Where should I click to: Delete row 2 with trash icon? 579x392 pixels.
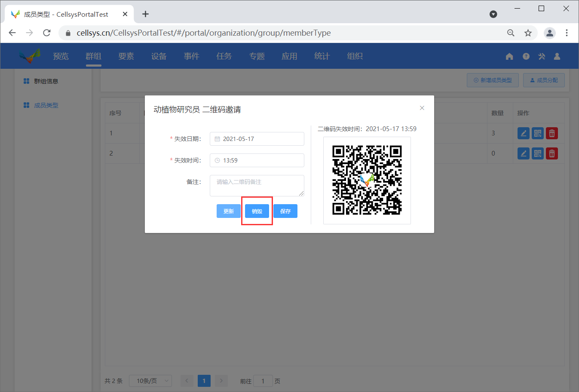[x=552, y=153]
